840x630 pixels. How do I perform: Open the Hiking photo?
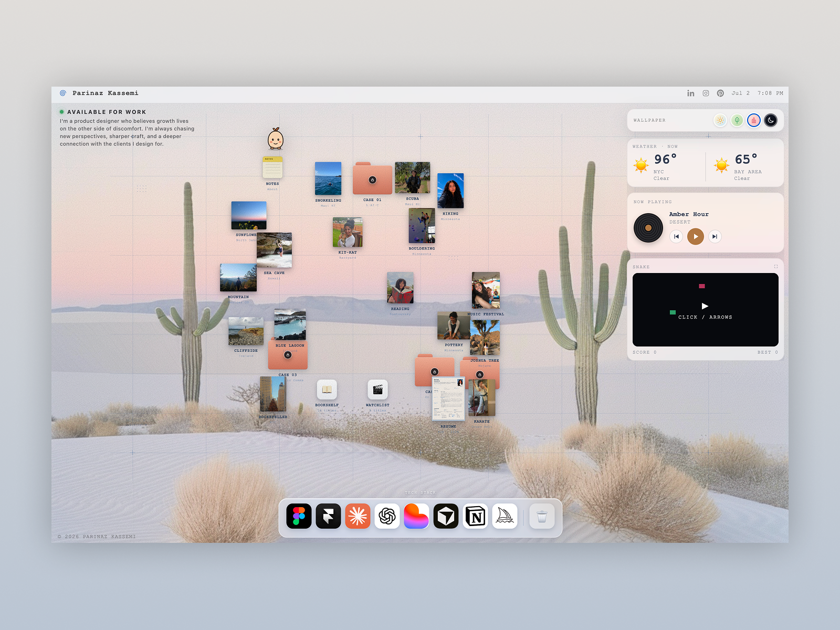(x=450, y=191)
